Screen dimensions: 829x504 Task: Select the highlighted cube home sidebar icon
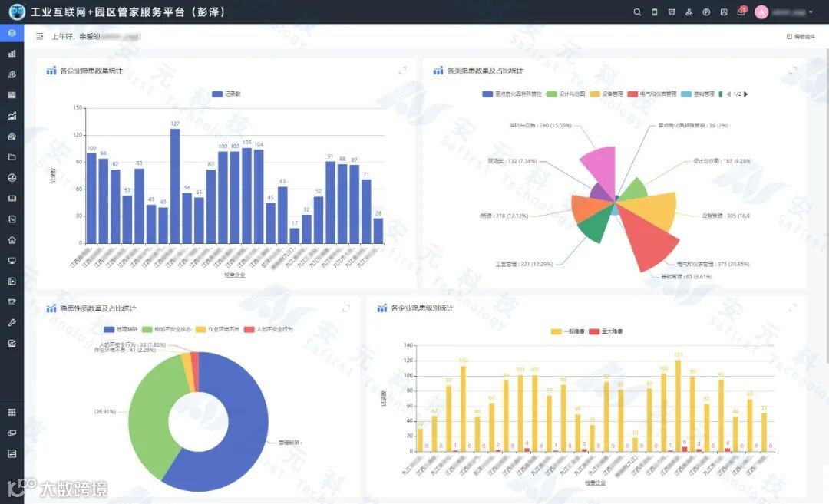tap(12, 33)
